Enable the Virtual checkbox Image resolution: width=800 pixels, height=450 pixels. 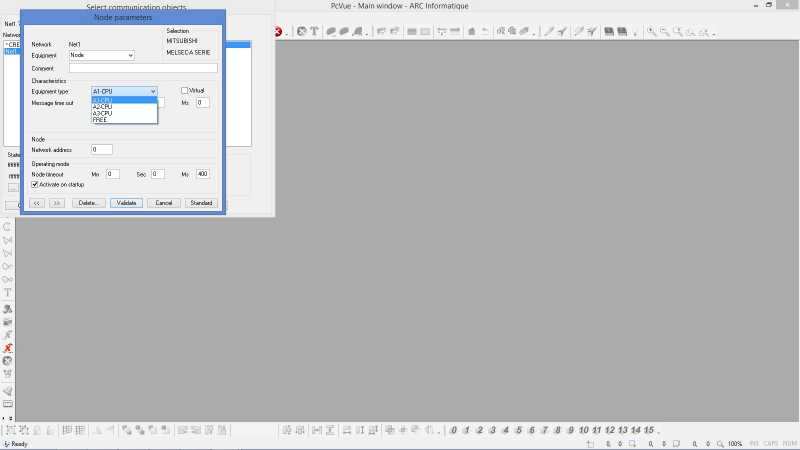(184, 90)
